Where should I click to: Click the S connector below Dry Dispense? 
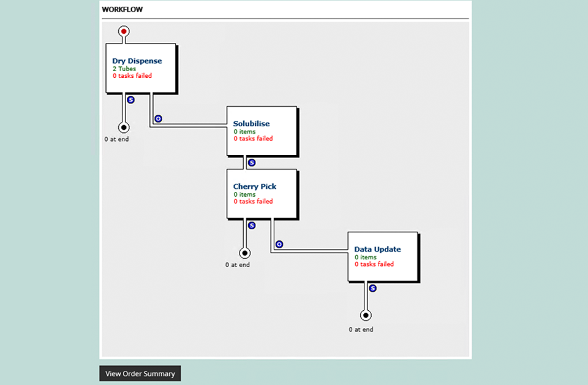129,100
